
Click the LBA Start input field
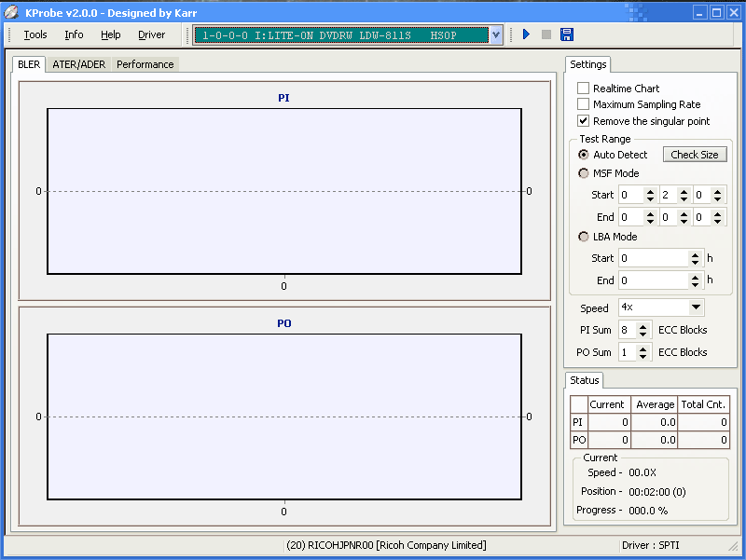coord(652,258)
